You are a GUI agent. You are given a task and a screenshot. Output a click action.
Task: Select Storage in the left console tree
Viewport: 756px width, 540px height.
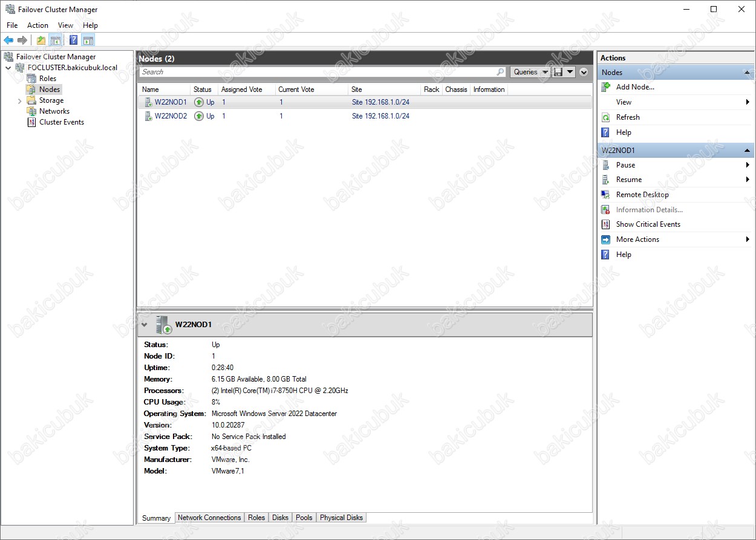[51, 100]
